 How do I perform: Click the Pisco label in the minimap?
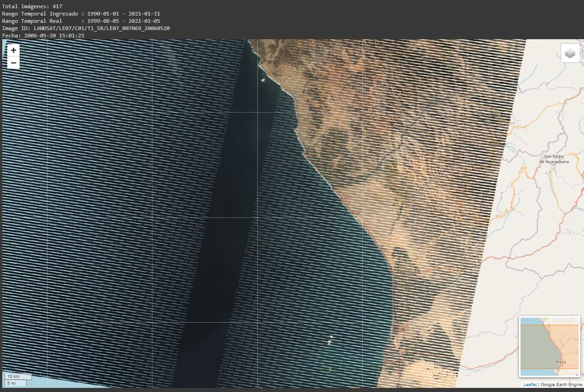(x=561, y=362)
